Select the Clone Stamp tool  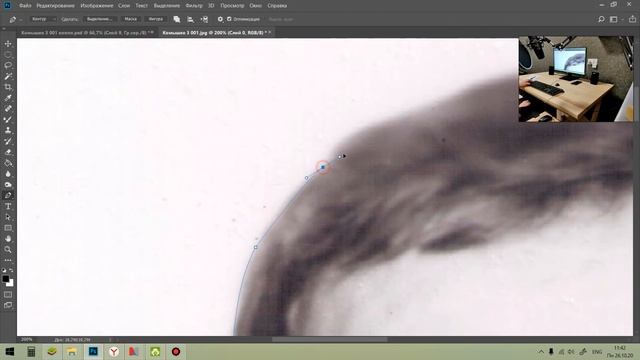click(x=8, y=130)
